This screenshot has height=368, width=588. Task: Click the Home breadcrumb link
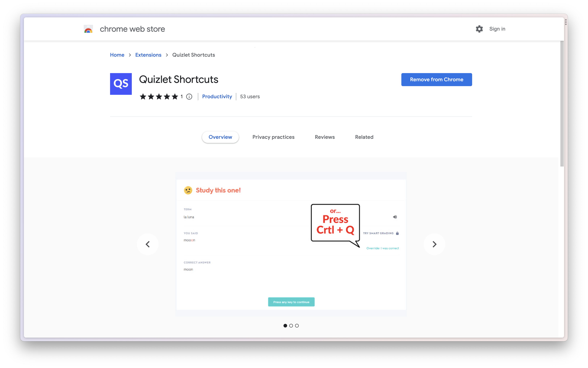117,55
